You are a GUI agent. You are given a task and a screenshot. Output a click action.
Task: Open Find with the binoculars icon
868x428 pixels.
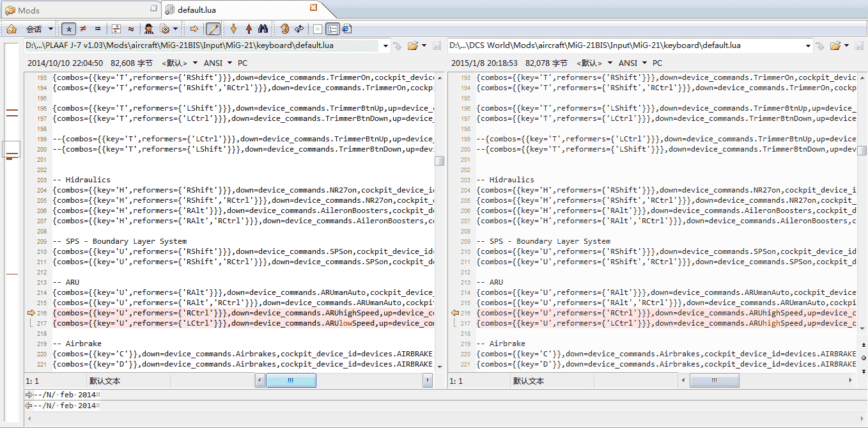coord(263,29)
